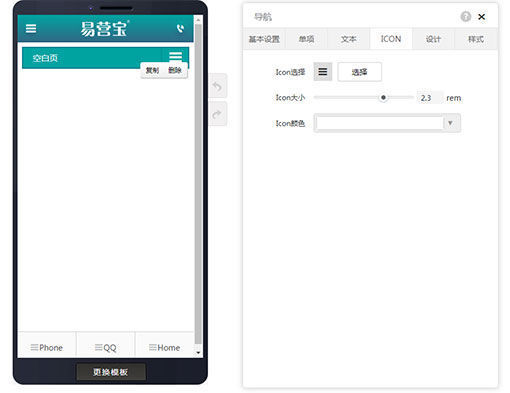Click the 更换模板 button
The image size is (510, 393).
coord(111,372)
